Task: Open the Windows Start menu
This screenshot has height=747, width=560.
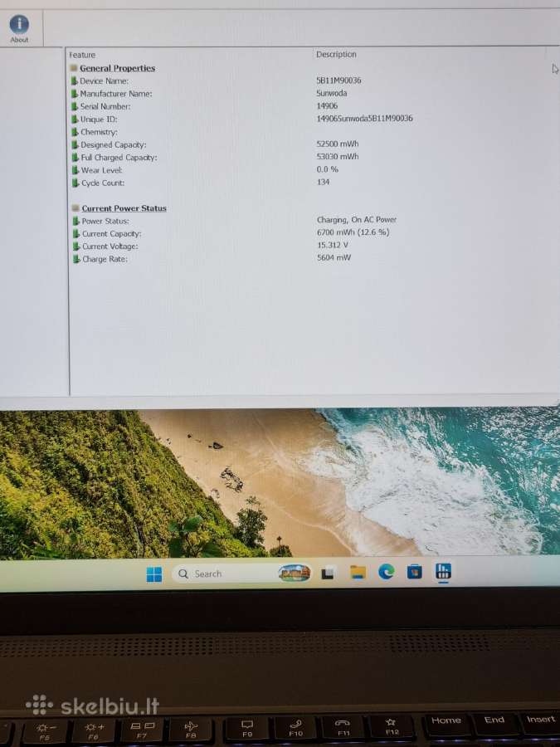Action: (154, 574)
